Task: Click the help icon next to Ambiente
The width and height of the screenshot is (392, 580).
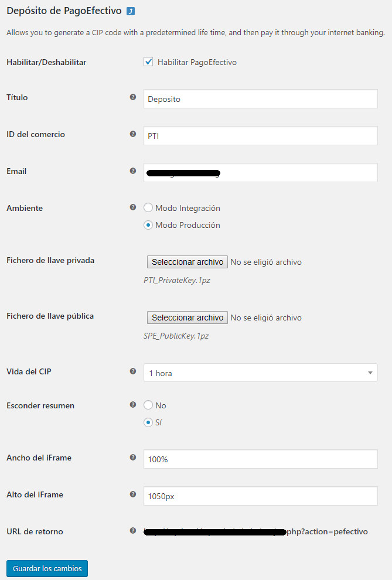Action: [133, 207]
